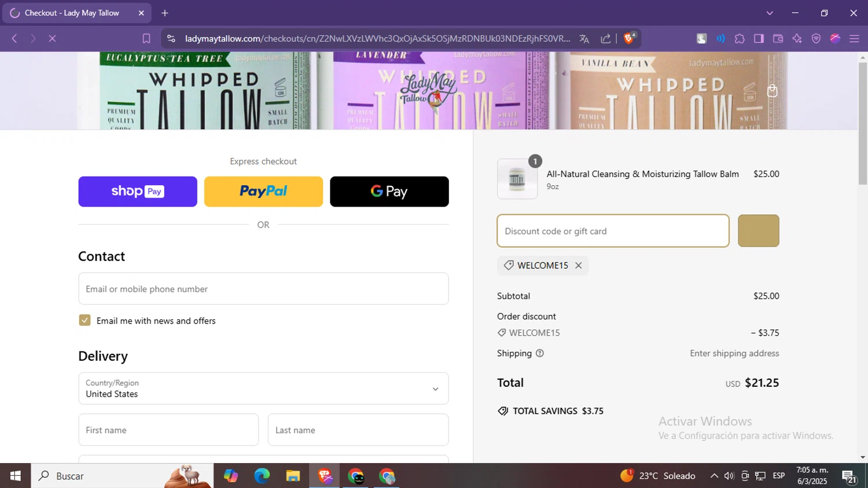Select the Checkout - Lady May Tallow tab
The width and height of the screenshot is (868, 488).
pos(77,13)
